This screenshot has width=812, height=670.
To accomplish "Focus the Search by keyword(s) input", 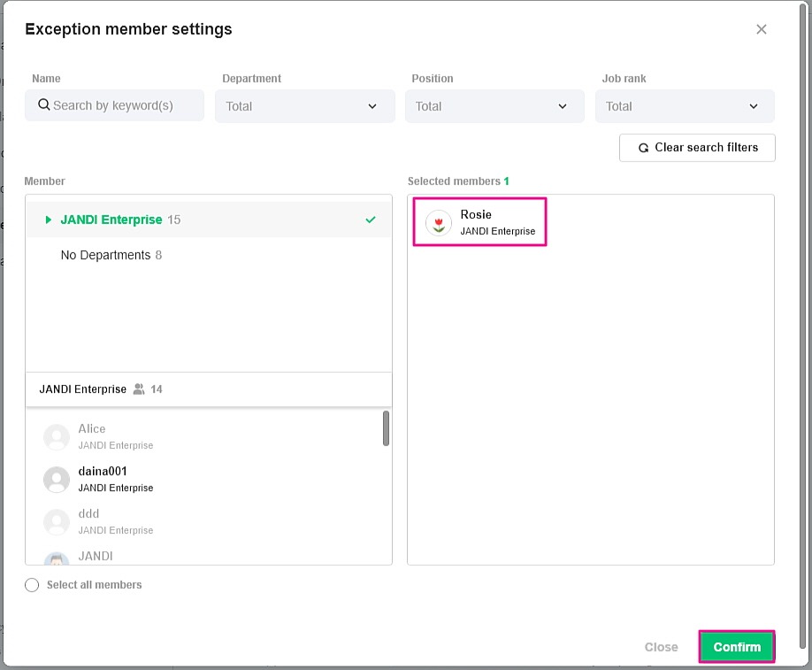I will [124, 105].
